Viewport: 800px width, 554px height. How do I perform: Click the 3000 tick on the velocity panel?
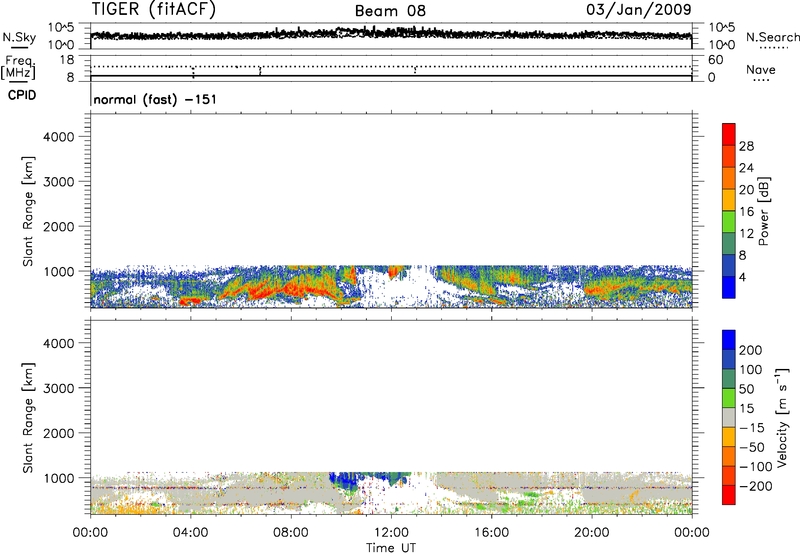coord(59,388)
